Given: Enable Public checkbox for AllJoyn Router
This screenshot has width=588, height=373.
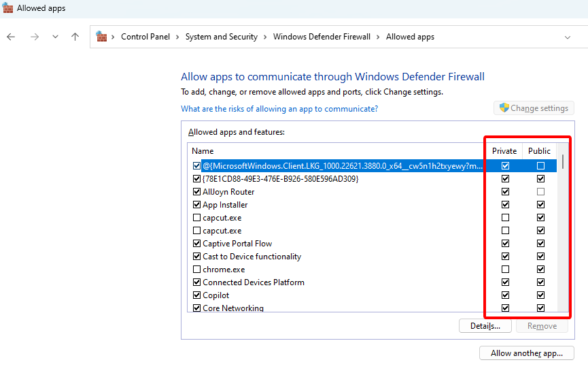Looking at the screenshot, I should [540, 191].
